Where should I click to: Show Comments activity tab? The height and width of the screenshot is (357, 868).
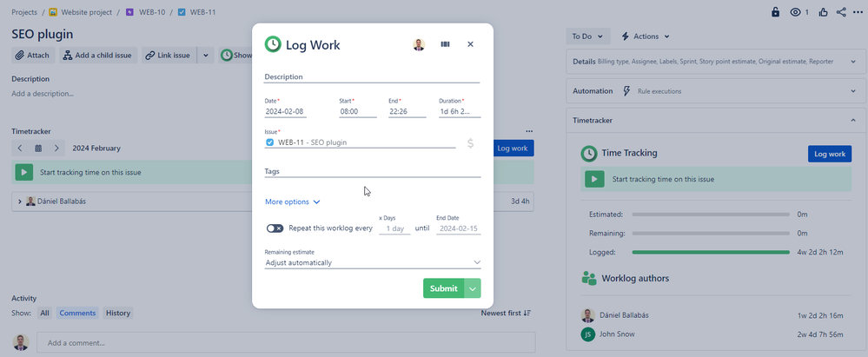click(x=77, y=314)
